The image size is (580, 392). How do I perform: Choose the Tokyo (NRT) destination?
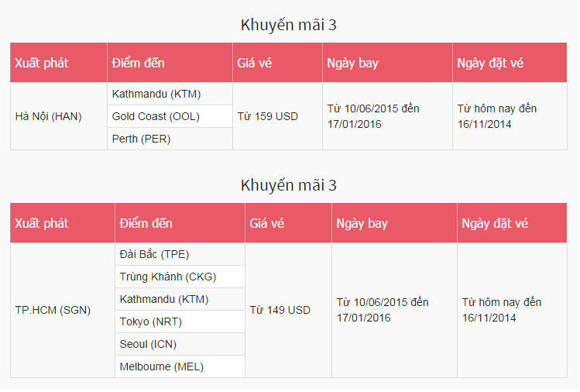pos(151,322)
